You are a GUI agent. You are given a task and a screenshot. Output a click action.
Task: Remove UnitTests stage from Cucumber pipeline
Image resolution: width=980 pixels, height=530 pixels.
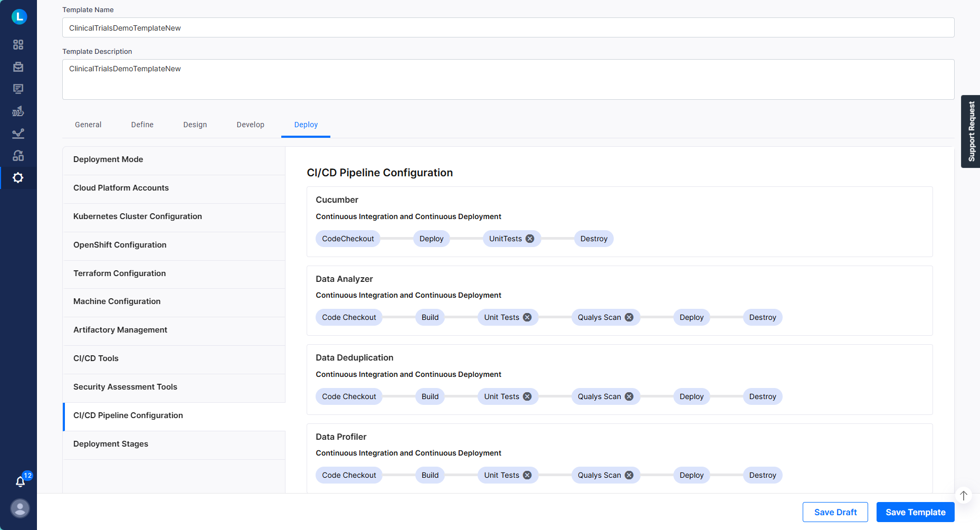530,238
